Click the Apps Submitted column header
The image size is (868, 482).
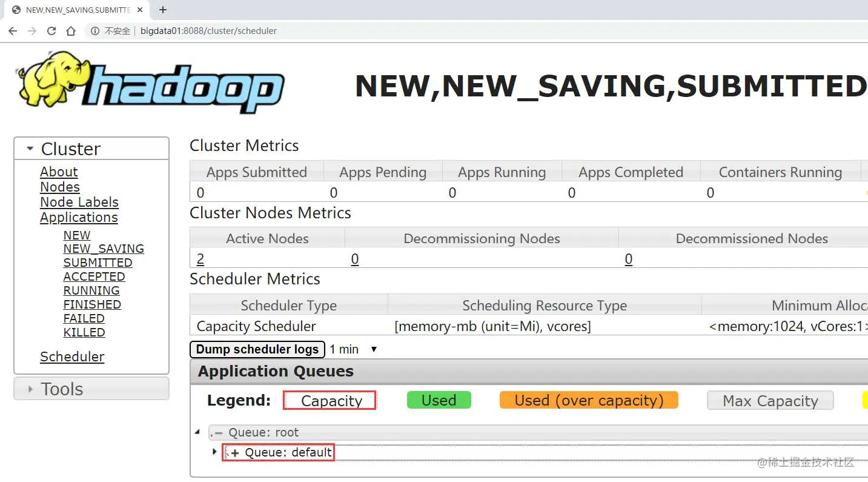point(257,172)
